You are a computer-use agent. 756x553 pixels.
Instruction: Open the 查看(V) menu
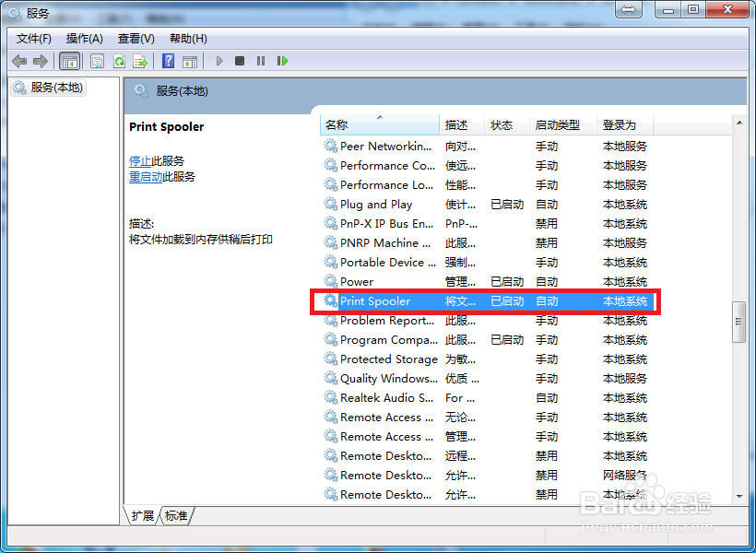pyautogui.click(x=136, y=39)
